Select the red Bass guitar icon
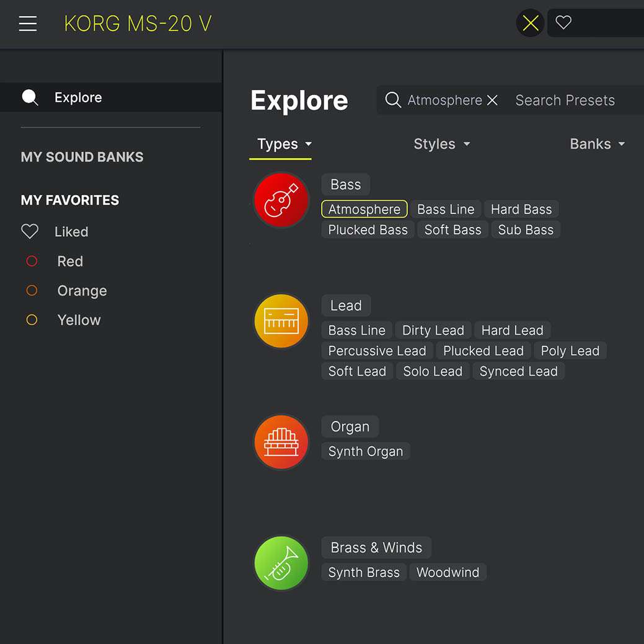Viewport: 644px width, 644px height. pyautogui.click(x=281, y=200)
